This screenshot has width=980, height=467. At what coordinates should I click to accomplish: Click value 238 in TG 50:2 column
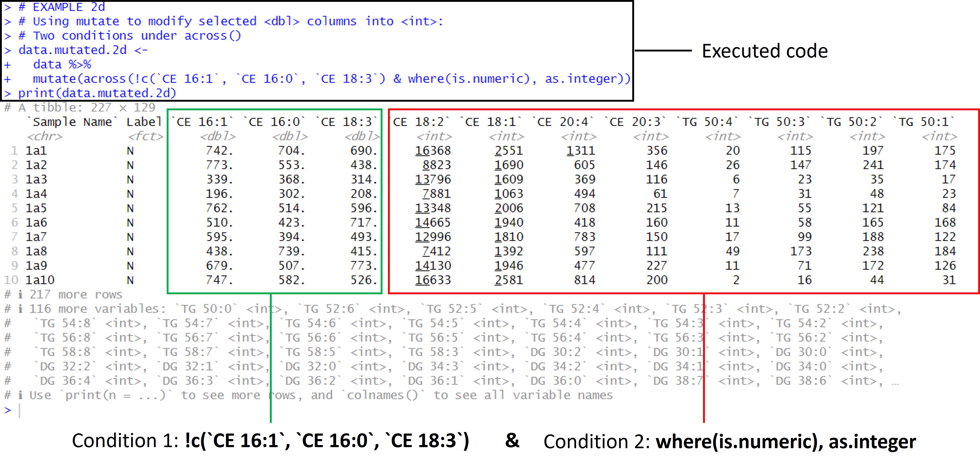pos(873,251)
